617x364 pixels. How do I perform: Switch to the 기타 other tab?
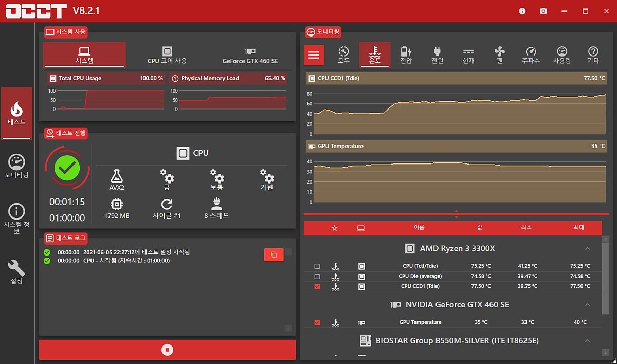[x=593, y=55]
